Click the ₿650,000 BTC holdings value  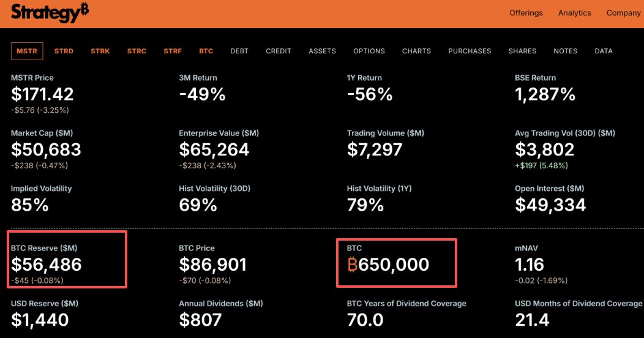[x=388, y=265]
